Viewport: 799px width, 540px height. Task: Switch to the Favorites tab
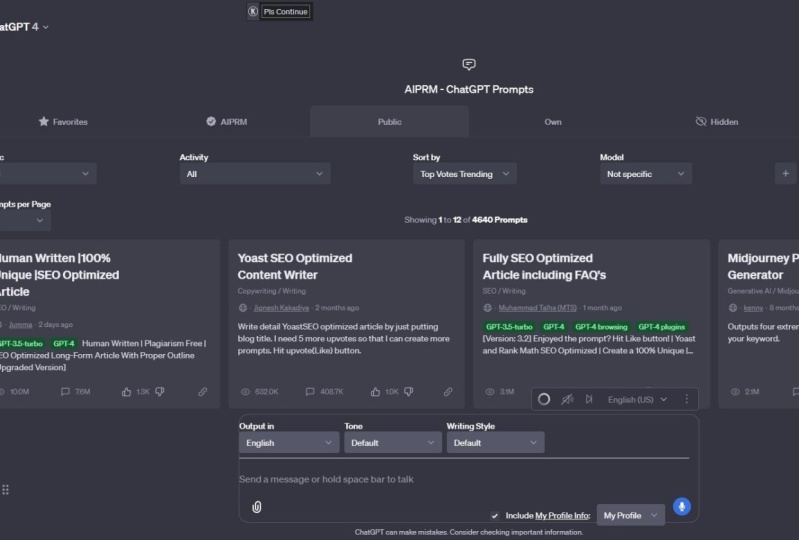[63, 122]
